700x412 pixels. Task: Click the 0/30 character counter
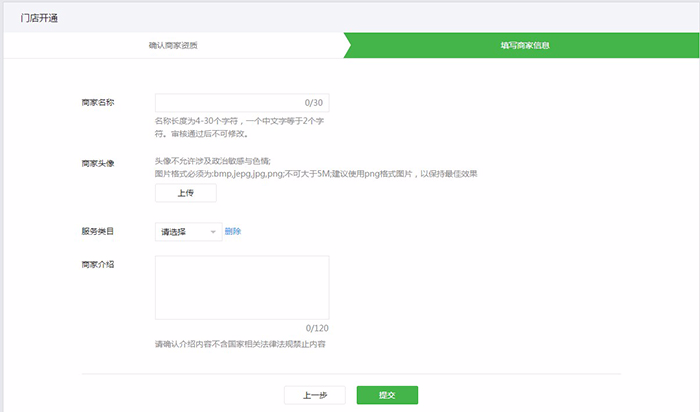(314, 103)
